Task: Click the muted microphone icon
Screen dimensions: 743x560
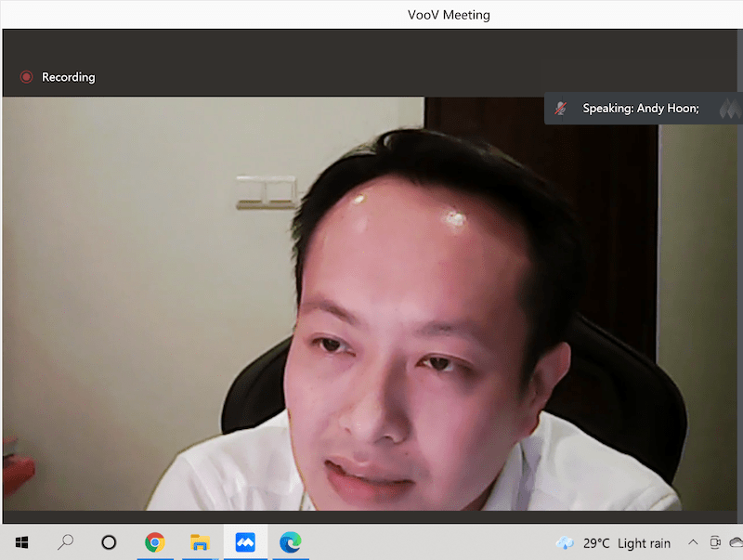Action: tap(560, 109)
